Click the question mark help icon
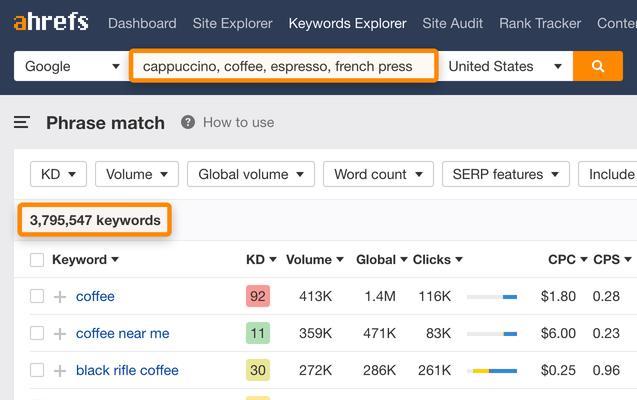This screenshot has width=637, height=400. coord(188,122)
